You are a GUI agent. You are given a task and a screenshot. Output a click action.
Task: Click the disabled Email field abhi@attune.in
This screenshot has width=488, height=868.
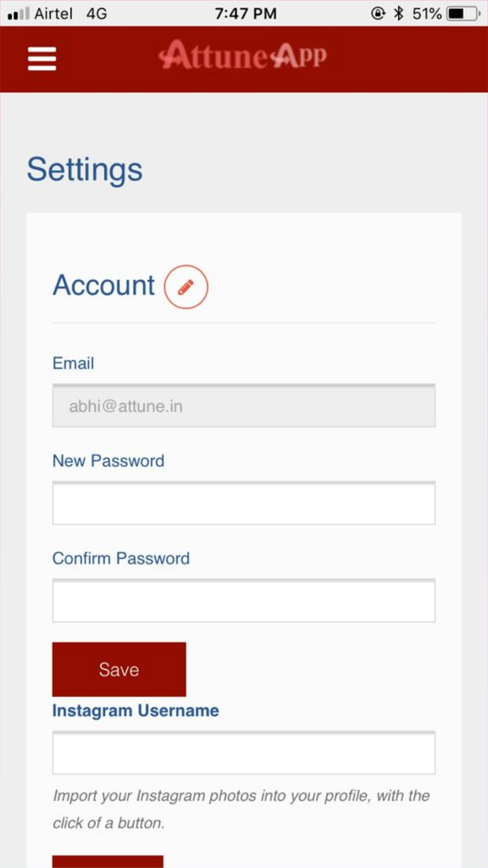pyautogui.click(x=244, y=406)
